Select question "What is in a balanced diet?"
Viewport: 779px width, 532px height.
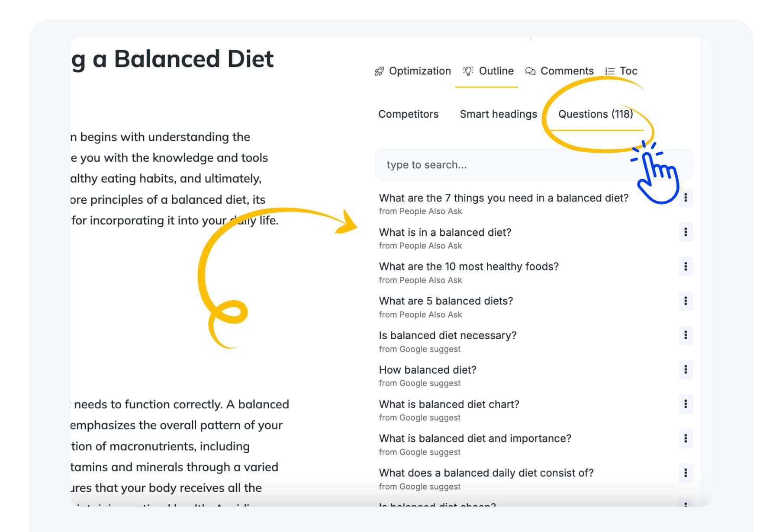(x=445, y=232)
